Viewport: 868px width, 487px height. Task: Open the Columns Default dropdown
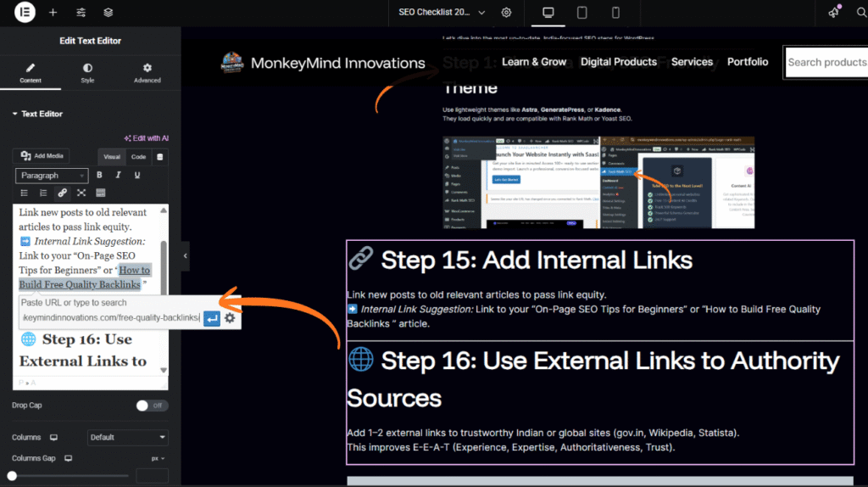click(x=128, y=438)
